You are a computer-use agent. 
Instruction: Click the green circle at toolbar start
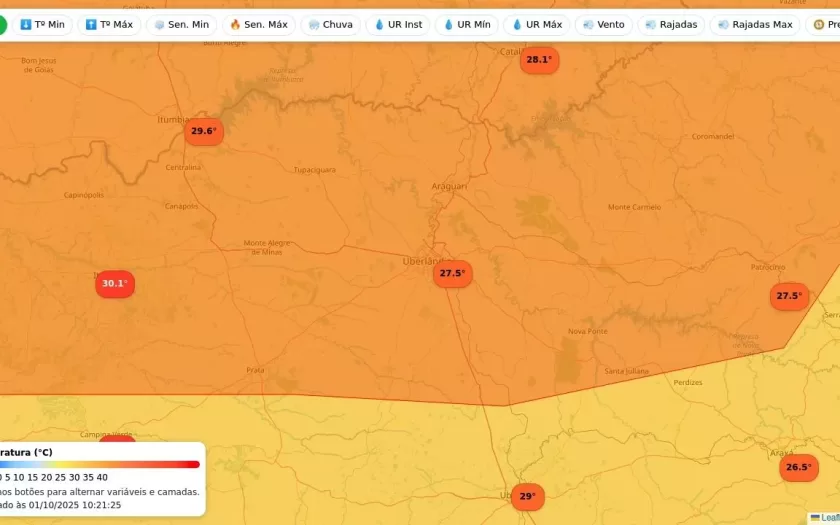(x=3, y=24)
